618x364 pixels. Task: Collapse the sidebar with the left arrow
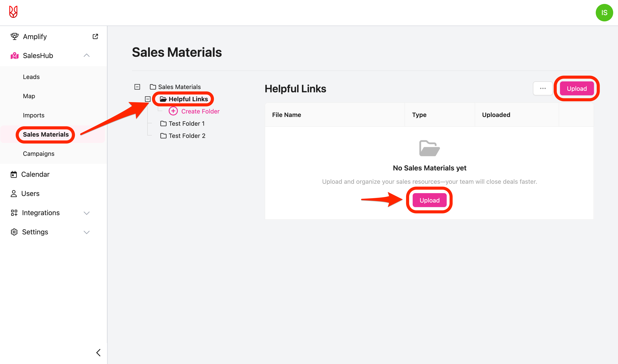(x=98, y=352)
